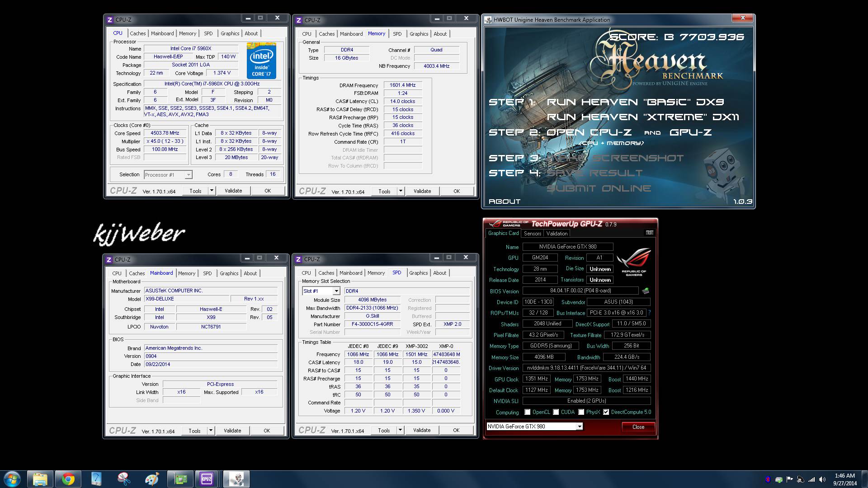The height and width of the screenshot is (488, 868).
Task: Click the DRAM Frequency value 1601.4 MHz
Action: (403, 85)
